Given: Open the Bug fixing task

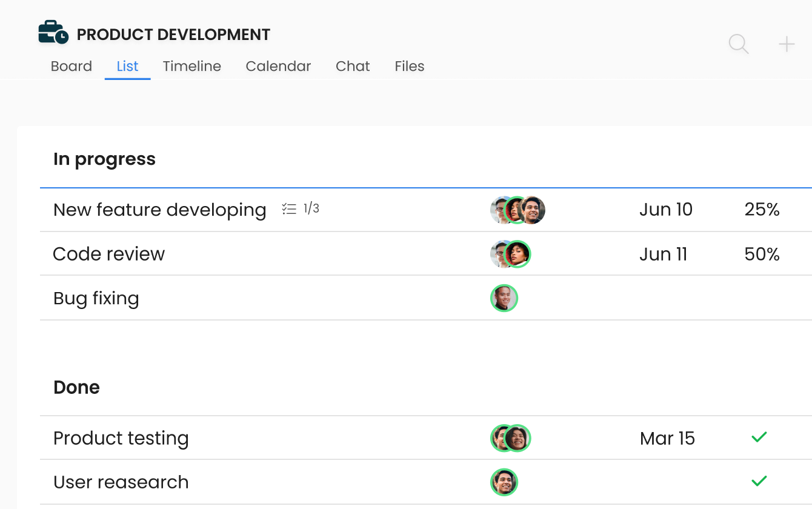Looking at the screenshot, I should [x=96, y=298].
